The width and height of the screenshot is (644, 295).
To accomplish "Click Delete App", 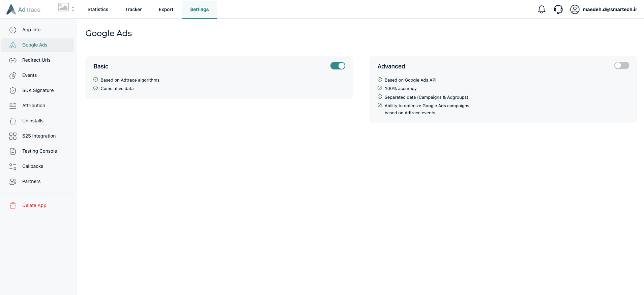I will [x=34, y=205].
